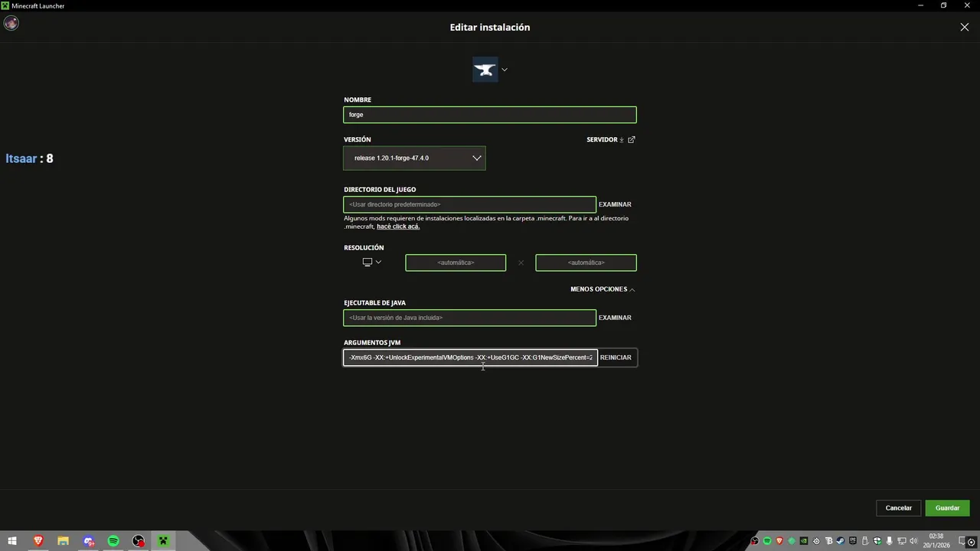Click the anvil installation icon
This screenshot has height=551, width=980.
click(485, 70)
